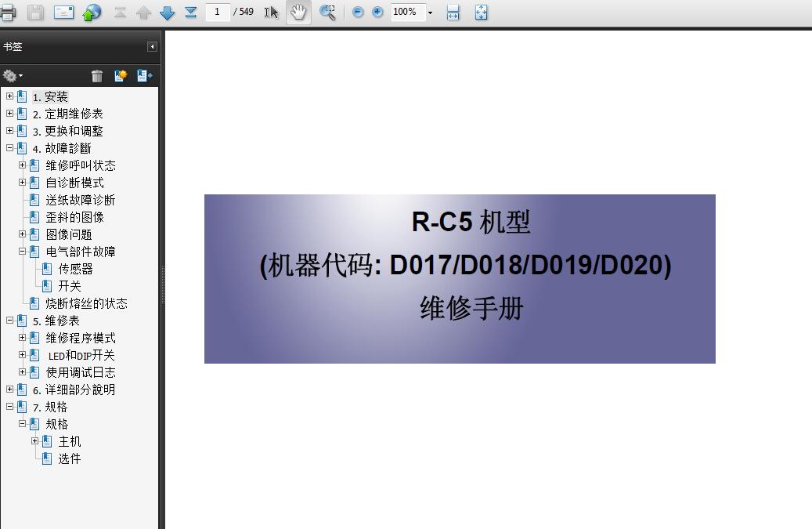This screenshot has height=529, width=812.
Task: Go to the next page with the blue down arrow
Action: (167, 13)
